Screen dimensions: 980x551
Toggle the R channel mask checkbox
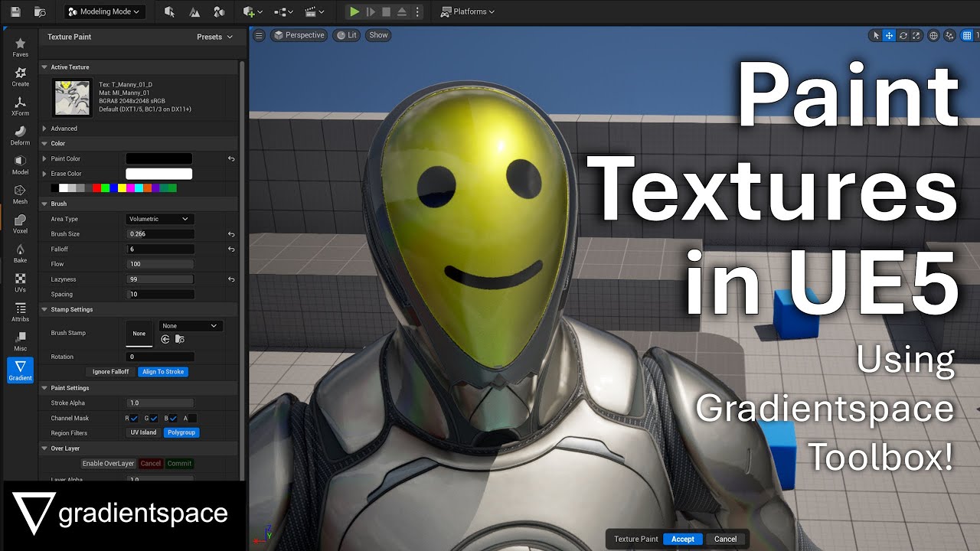(x=135, y=418)
